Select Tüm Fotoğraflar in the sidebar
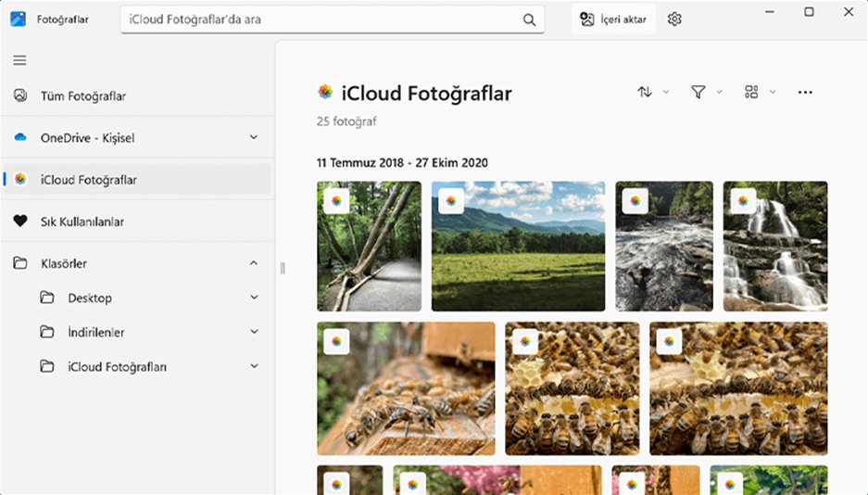The height and width of the screenshot is (495, 868). point(137,95)
